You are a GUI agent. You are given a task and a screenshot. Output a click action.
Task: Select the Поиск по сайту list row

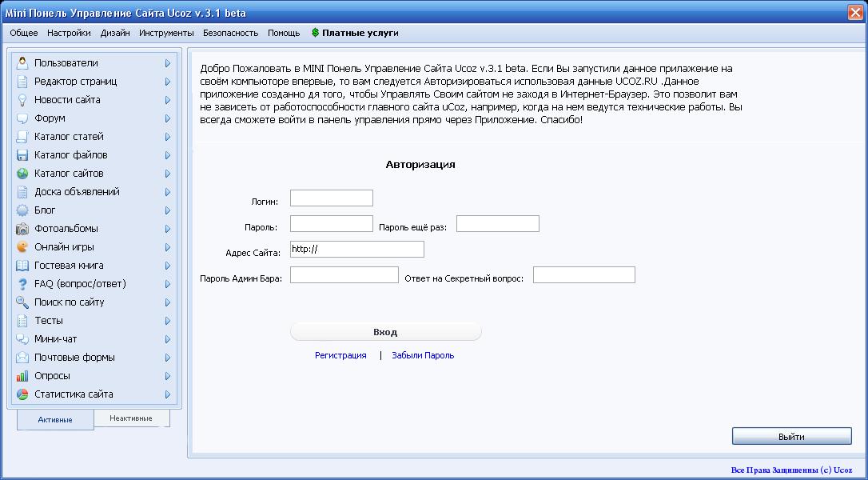tap(94, 302)
